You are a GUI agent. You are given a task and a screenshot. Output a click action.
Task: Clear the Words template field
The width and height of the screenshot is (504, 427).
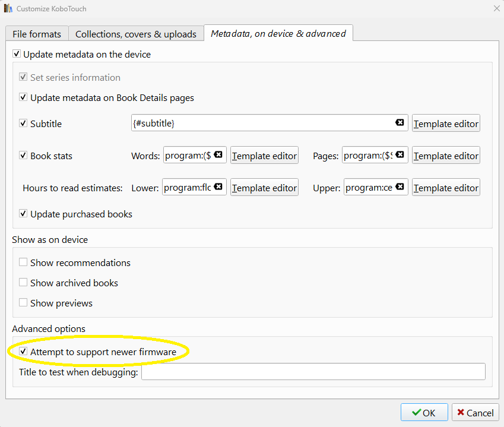218,154
